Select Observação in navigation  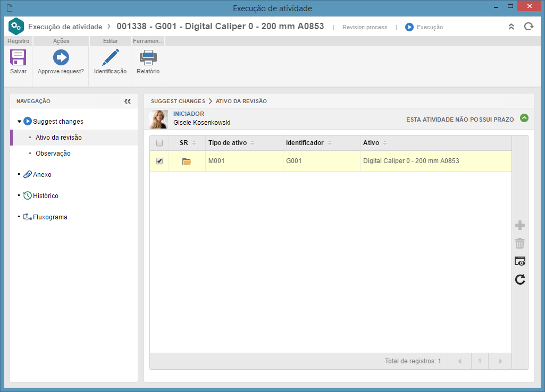[53, 154]
